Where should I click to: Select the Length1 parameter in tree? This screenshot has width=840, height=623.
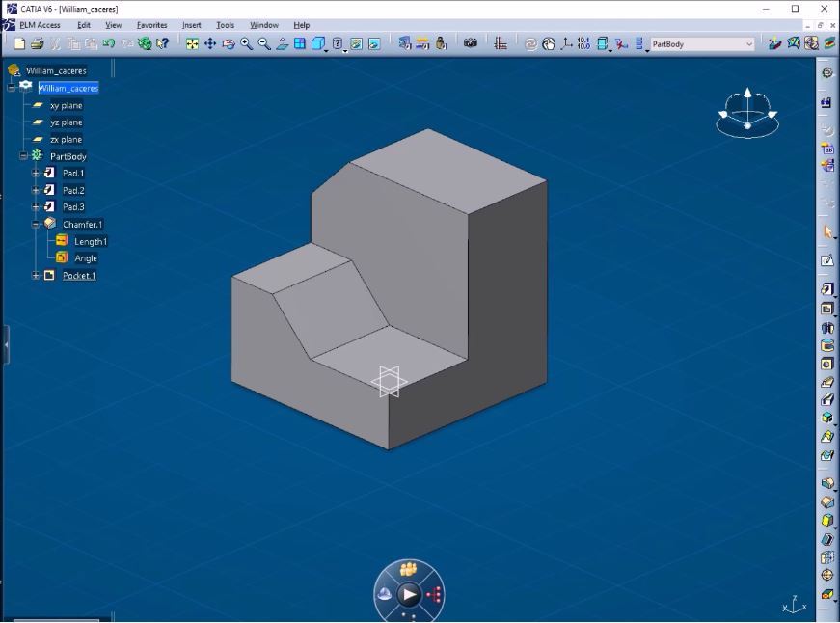[x=90, y=241]
